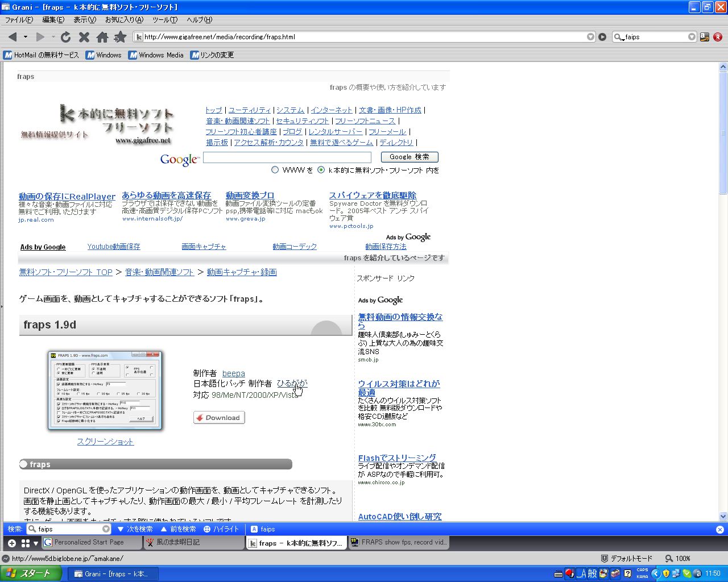728x582 pixels.
Task: Stop page loading with the X icon
Action: [84, 37]
